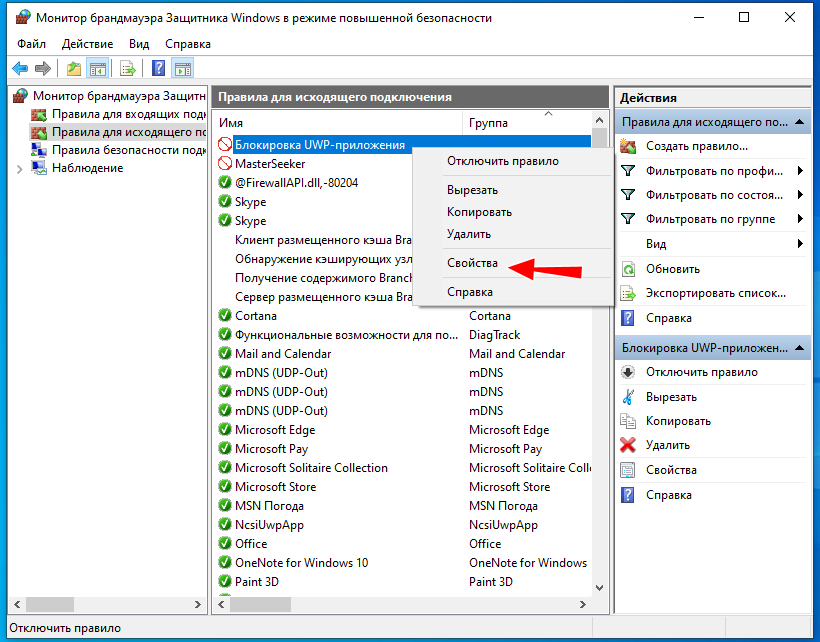Viewport: 820px width, 642px height.
Task: Click the tree pane horizontal scrollbar right arrow
Action: (198, 605)
